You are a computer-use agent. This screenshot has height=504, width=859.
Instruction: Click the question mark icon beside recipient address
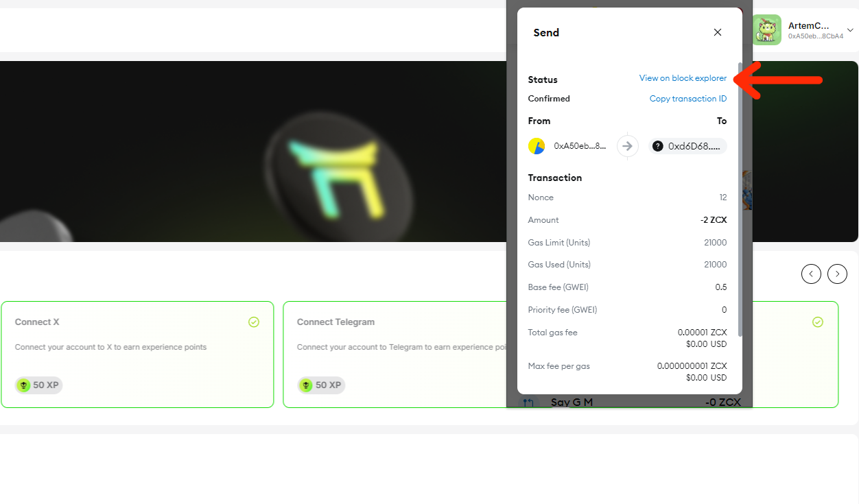pos(658,146)
